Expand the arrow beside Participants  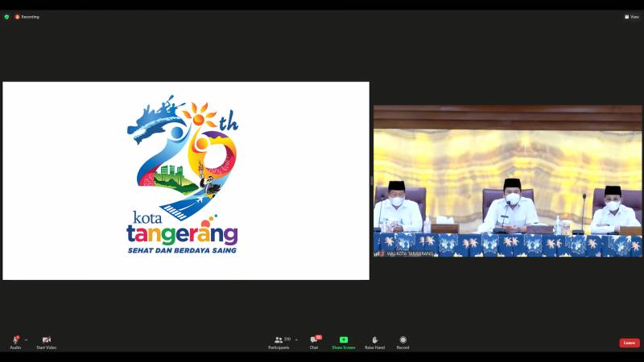296,339
